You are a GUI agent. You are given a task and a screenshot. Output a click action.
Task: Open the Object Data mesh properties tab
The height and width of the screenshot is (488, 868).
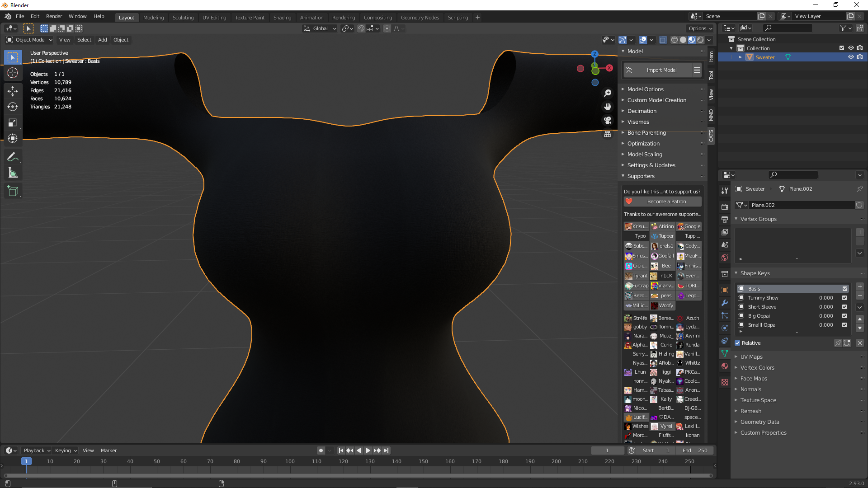pos(725,353)
